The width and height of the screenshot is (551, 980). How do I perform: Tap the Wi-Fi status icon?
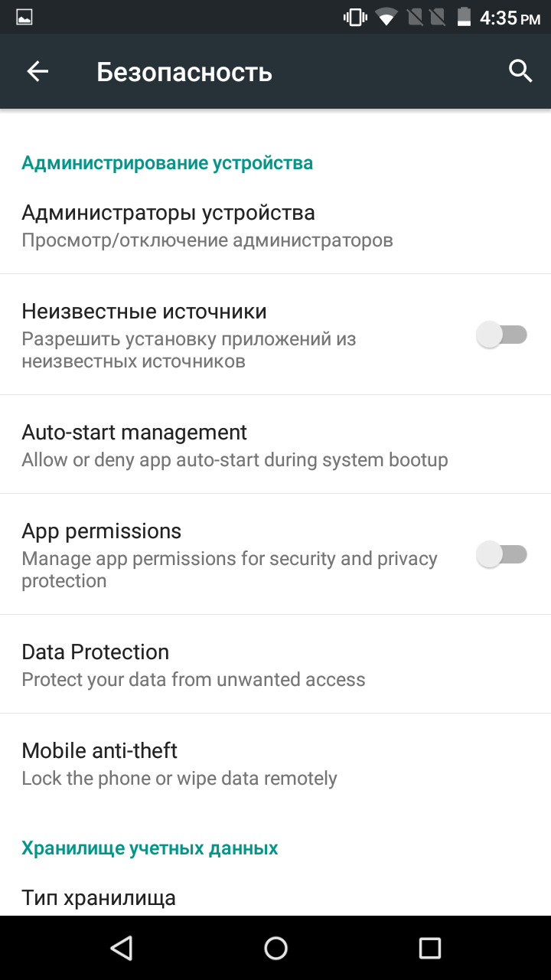coord(386,17)
